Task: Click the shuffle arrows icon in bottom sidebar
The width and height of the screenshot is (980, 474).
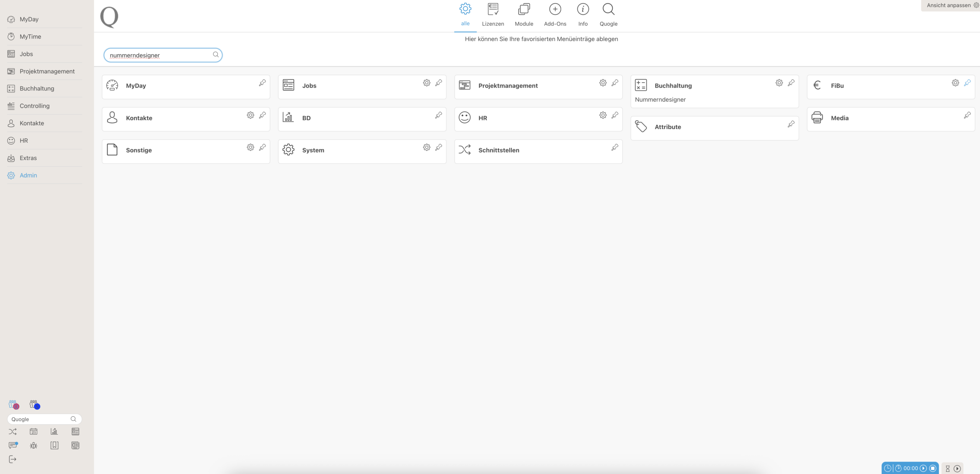Action: click(13, 432)
